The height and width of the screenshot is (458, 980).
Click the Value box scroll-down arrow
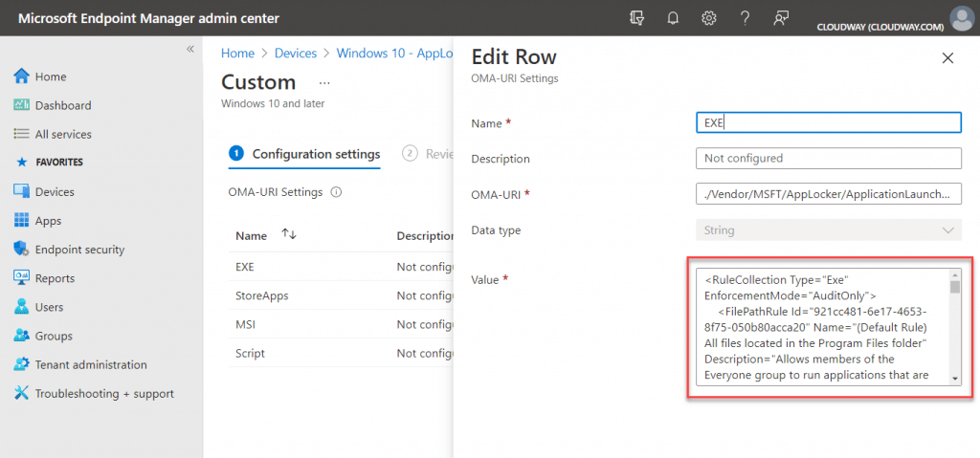[x=955, y=378]
